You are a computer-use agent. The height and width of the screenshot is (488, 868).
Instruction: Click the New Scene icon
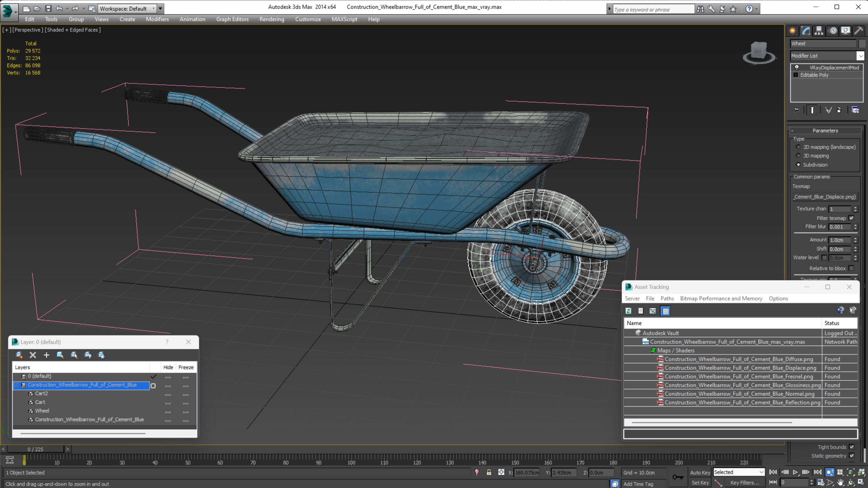pos(26,9)
